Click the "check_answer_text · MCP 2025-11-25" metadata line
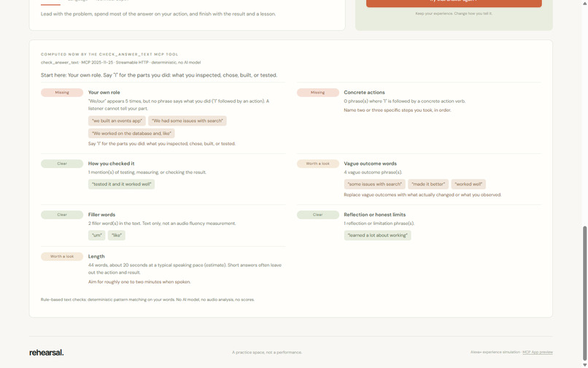 [x=121, y=62]
